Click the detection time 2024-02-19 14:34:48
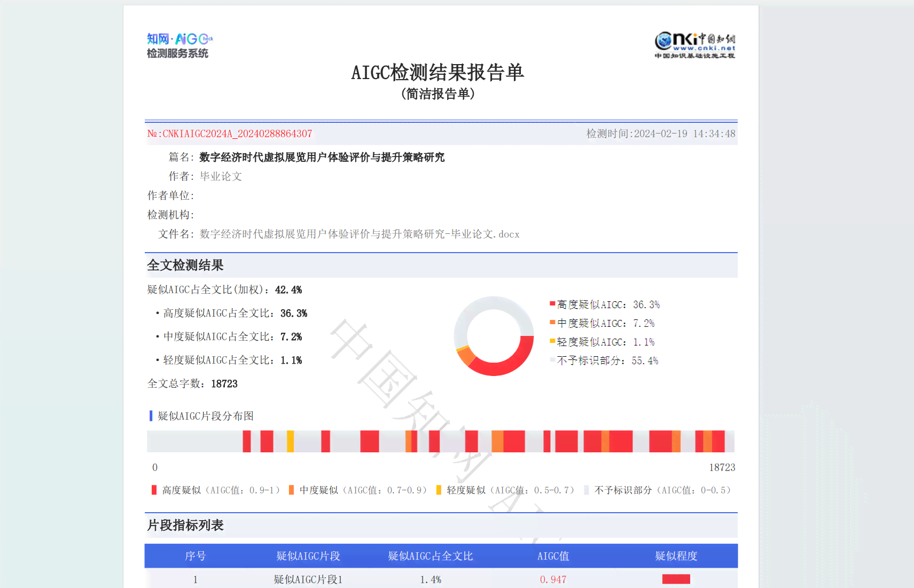 684,134
